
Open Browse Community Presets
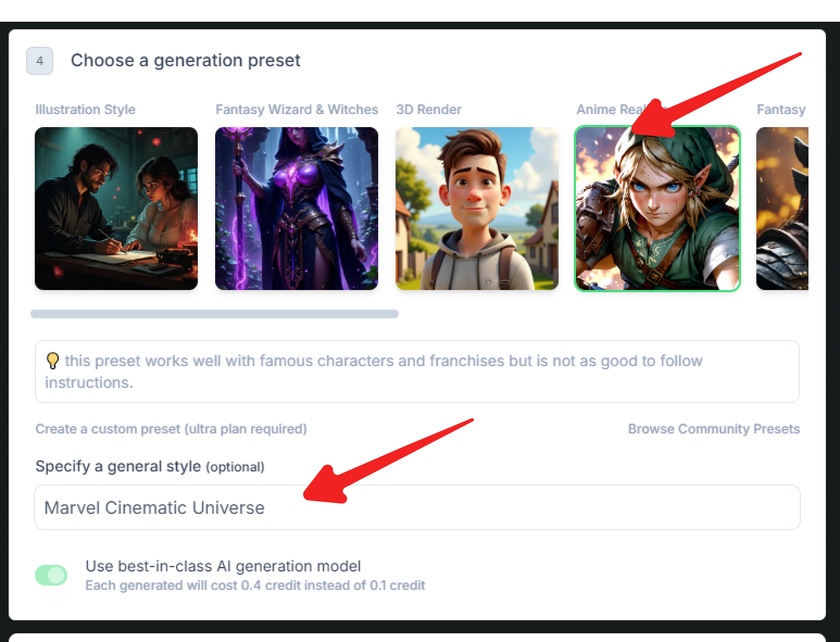point(713,429)
